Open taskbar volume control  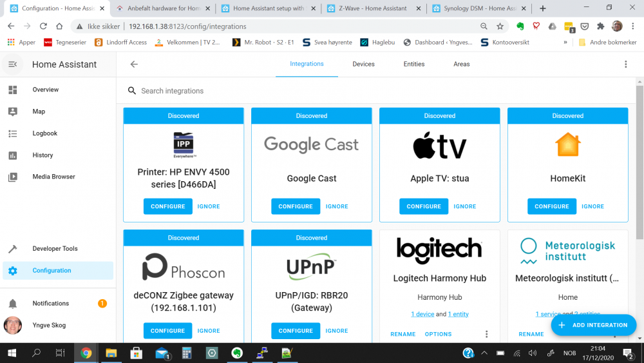point(533,353)
